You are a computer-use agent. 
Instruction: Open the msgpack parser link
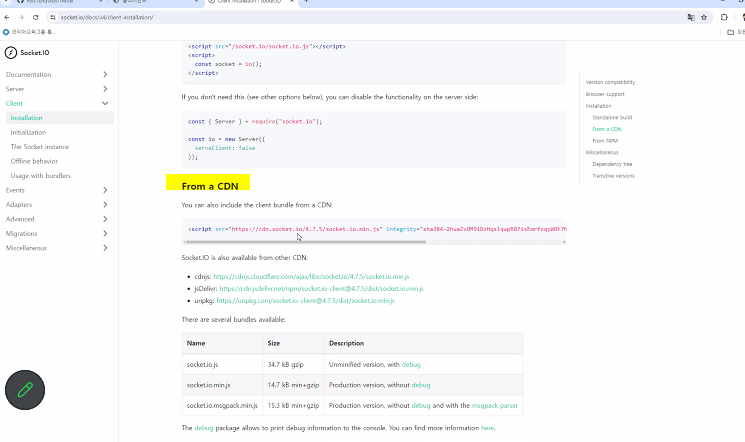(x=495, y=405)
